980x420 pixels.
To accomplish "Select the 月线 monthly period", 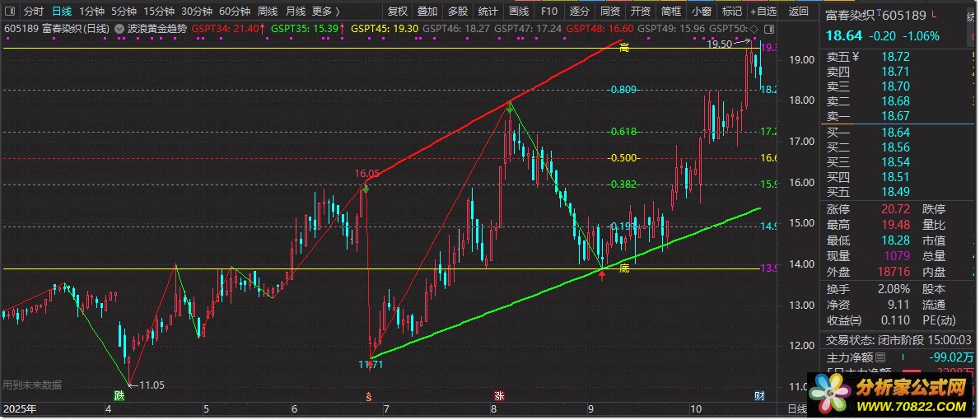I will tap(296, 12).
